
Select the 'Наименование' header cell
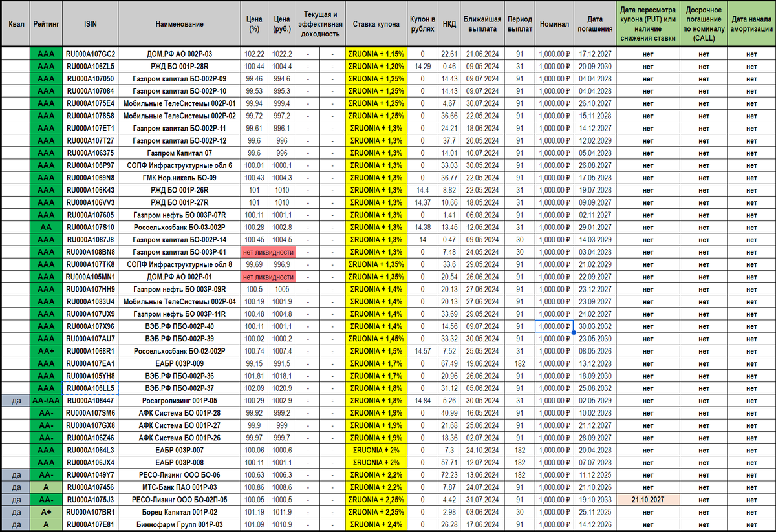pyautogui.click(x=180, y=24)
